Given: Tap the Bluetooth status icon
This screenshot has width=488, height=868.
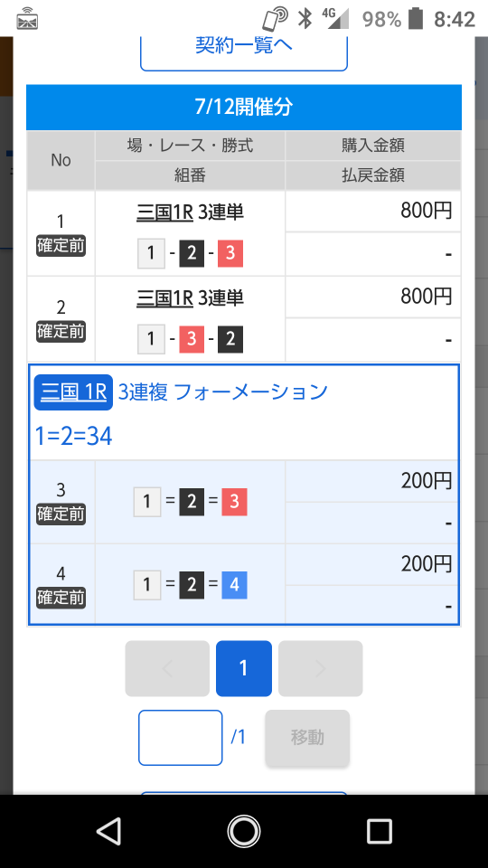Looking at the screenshot, I should click(x=305, y=19).
